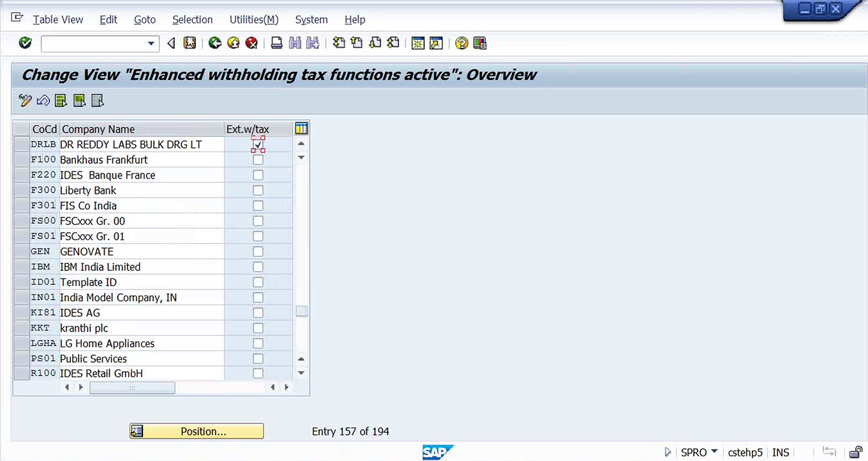868x461 pixels.
Task: Click the Ext.w/tax column header
Action: coord(258,129)
